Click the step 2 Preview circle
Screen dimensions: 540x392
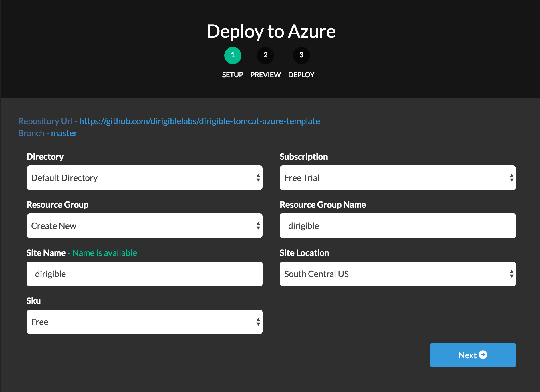[265, 55]
